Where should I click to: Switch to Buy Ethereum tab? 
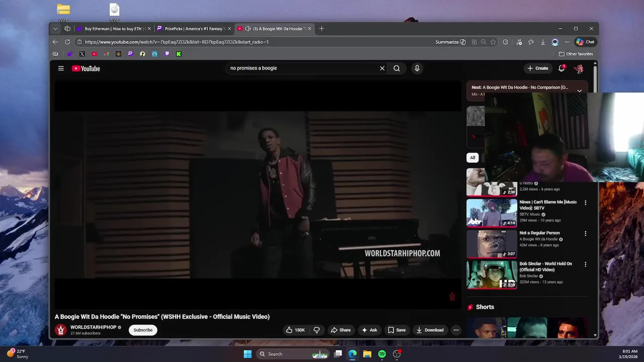click(114, 29)
